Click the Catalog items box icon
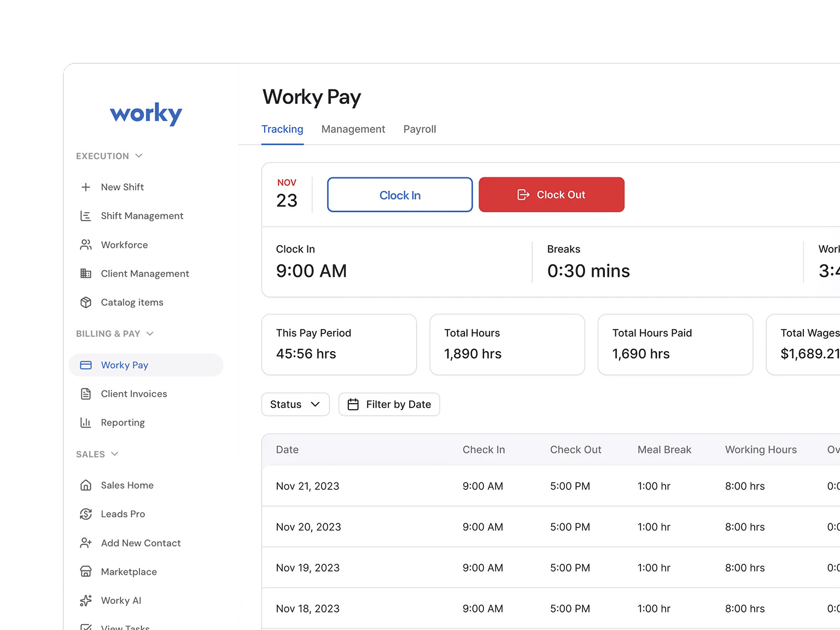Viewport: 840px width, 630px height. [x=86, y=302]
